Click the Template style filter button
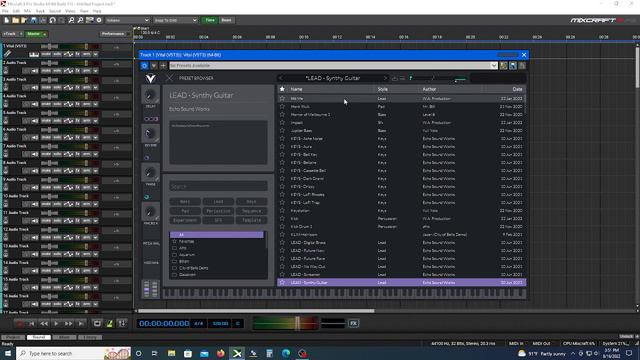Screen dimensions: 640x360 click(x=251, y=220)
